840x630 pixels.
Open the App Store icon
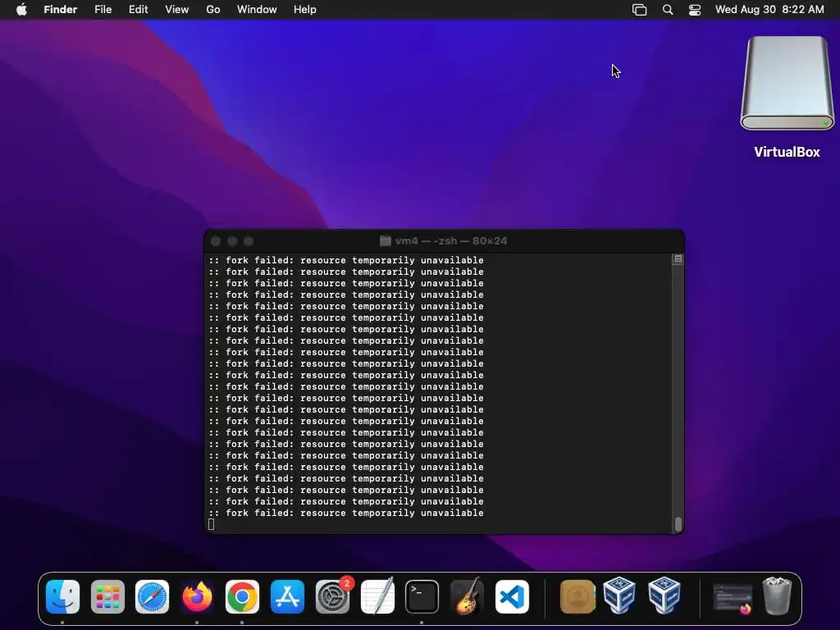[x=287, y=597]
